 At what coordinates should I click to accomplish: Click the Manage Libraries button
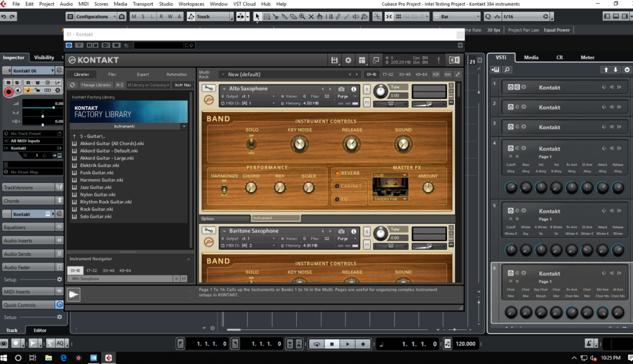pos(96,85)
